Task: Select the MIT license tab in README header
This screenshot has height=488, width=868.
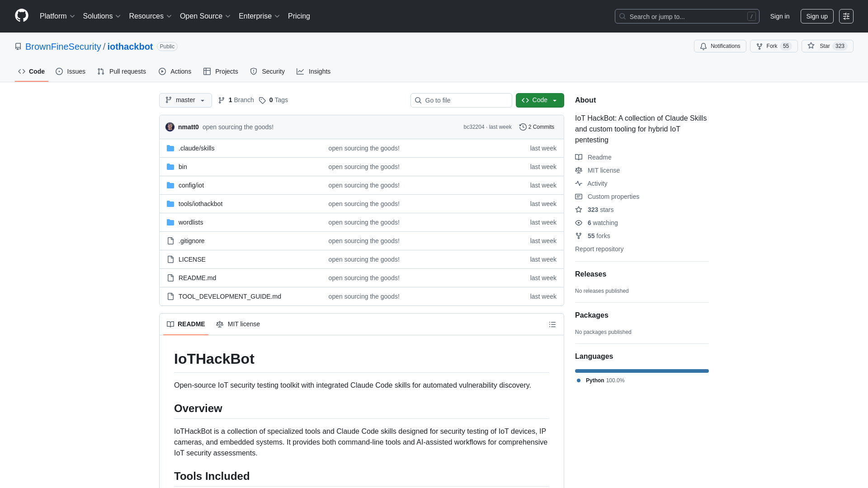Action: click(238, 324)
